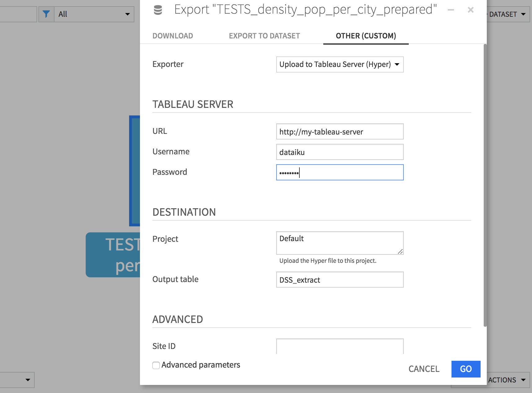Open the All filter dropdown
This screenshot has height=393, width=532.
pyautogui.click(x=94, y=14)
